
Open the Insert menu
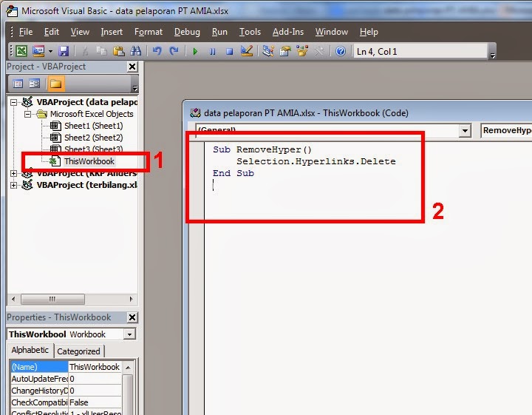click(x=112, y=32)
